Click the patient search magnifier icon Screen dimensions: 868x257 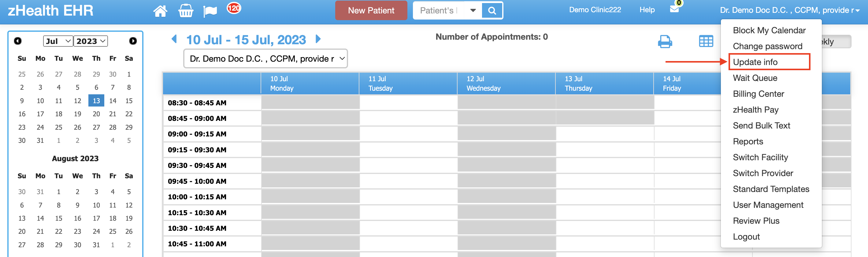(492, 10)
